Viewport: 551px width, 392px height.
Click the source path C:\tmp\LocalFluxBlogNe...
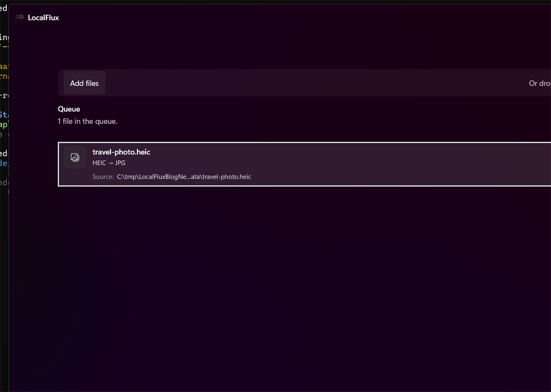[184, 177]
